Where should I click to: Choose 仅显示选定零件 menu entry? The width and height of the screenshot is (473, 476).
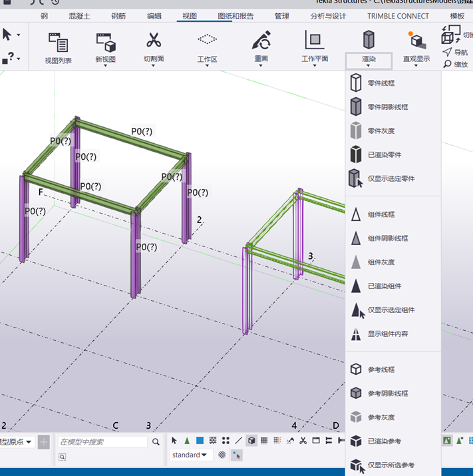click(393, 178)
